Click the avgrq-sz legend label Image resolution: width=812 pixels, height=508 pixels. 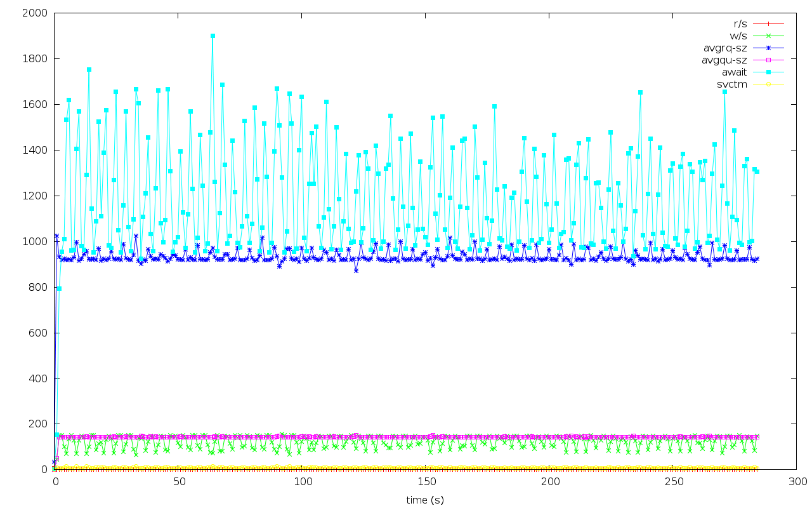(x=725, y=48)
